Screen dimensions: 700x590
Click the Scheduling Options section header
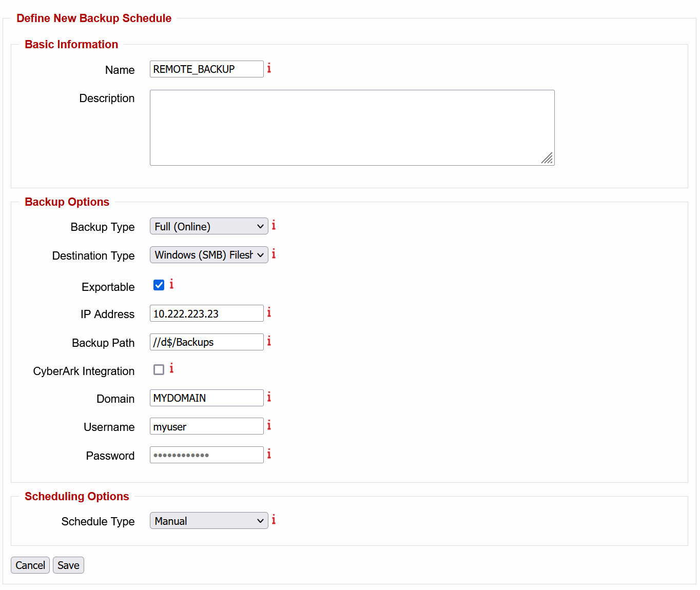[77, 496]
